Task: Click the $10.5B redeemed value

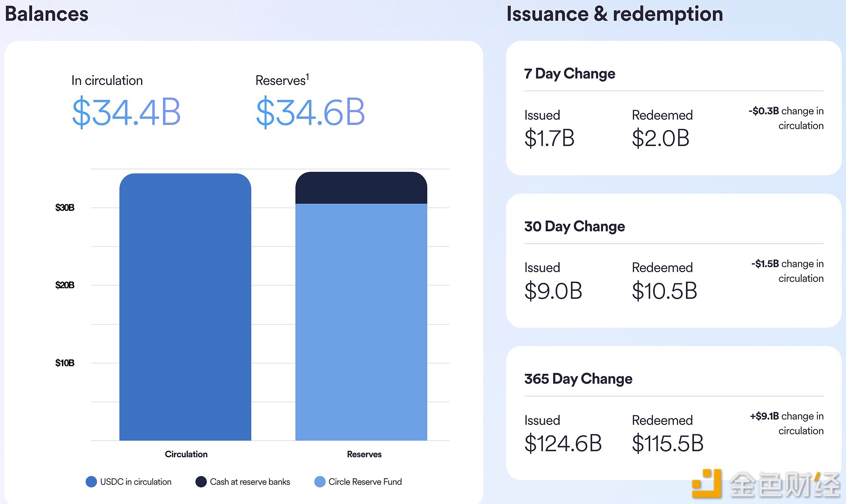Action: [x=664, y=291]
